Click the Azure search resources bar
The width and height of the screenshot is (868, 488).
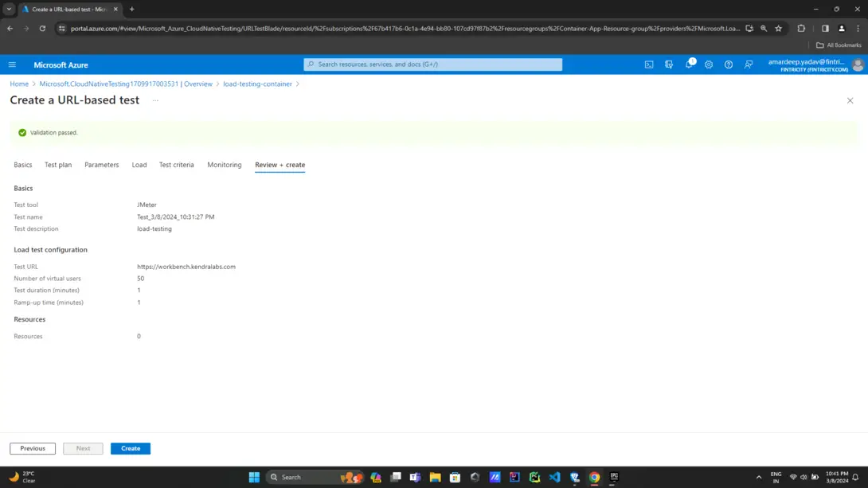(x=432, y=64)
